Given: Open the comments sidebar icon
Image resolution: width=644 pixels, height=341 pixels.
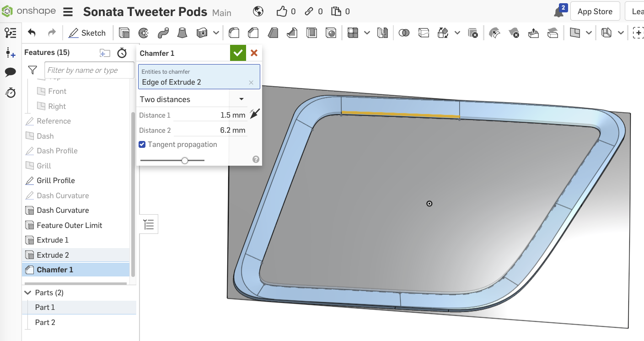Looking at the screenshot, I should click(10, 72).
